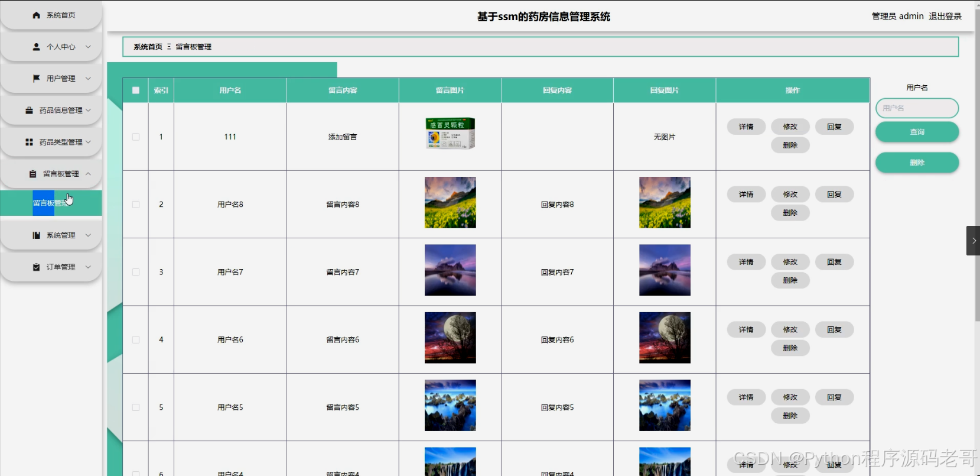Click 回复 for the 用户名6 row
Viewport: 980px width, 476px height.
pyautogui.click(x=834, y=330)
